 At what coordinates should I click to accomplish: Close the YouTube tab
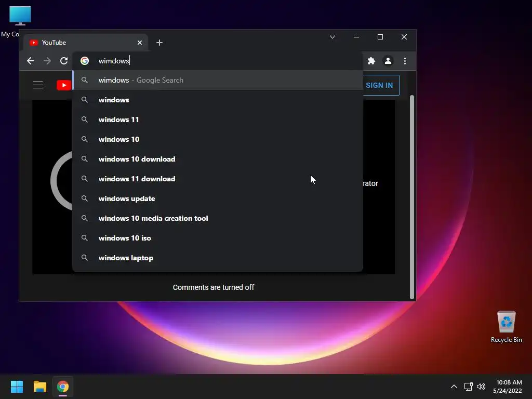click(140, 43)
